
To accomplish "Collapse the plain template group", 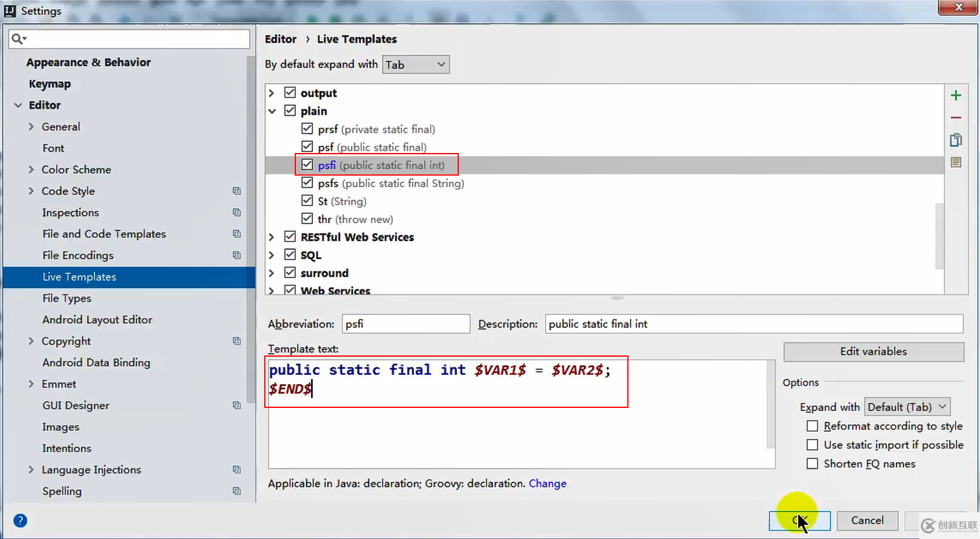I will click(272, 111).
